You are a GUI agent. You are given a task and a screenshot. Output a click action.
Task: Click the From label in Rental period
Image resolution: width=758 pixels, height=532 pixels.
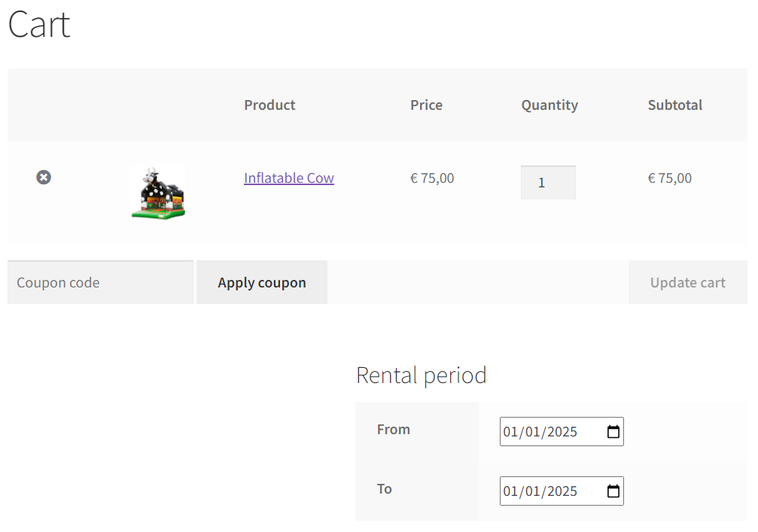pyautogui.click(x=393, y=430)
